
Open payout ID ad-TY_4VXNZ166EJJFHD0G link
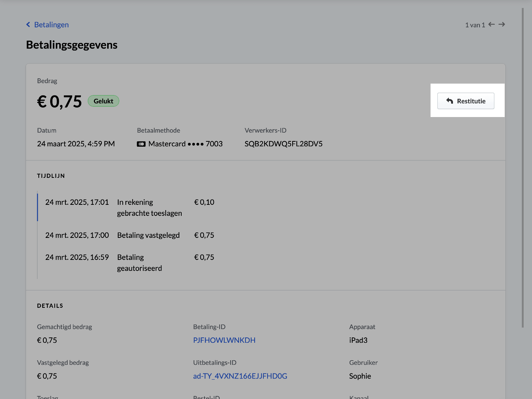(x=240, y=376)
